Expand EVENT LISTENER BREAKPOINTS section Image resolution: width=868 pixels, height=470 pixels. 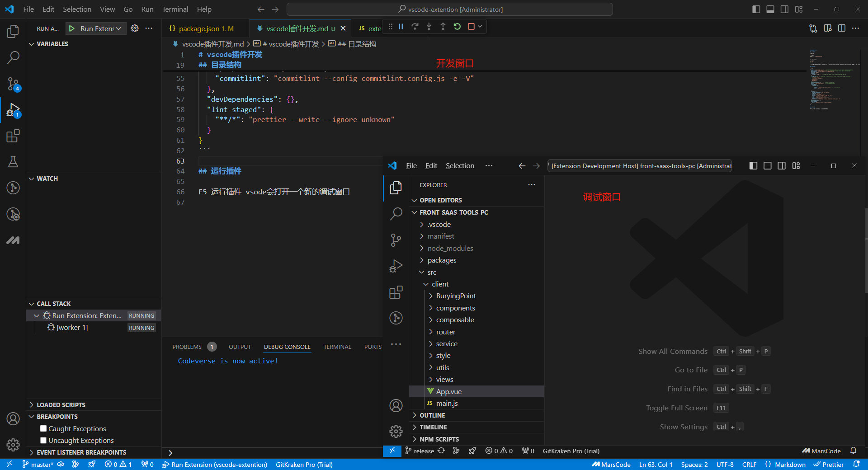(94, 452)
